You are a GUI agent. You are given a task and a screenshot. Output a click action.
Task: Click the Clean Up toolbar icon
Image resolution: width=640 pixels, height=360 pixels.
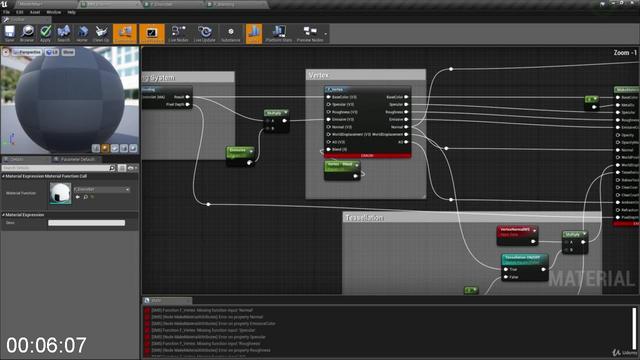(x=101, y=33)
